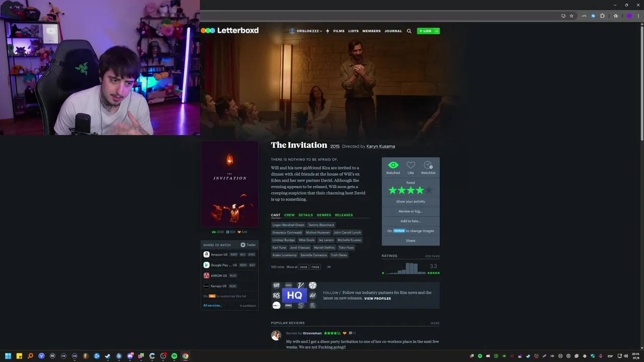Open the All services link
644x362 pixels.
click(x=212, y=306)
